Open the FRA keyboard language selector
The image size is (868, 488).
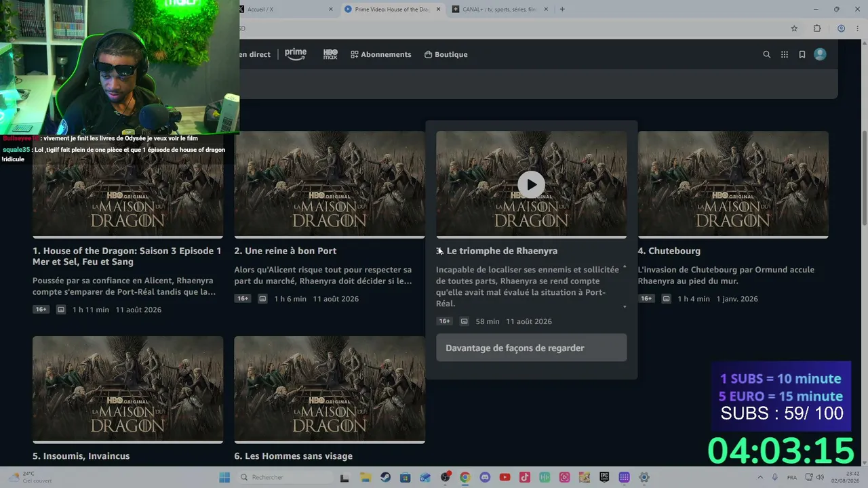coord(792,477)
